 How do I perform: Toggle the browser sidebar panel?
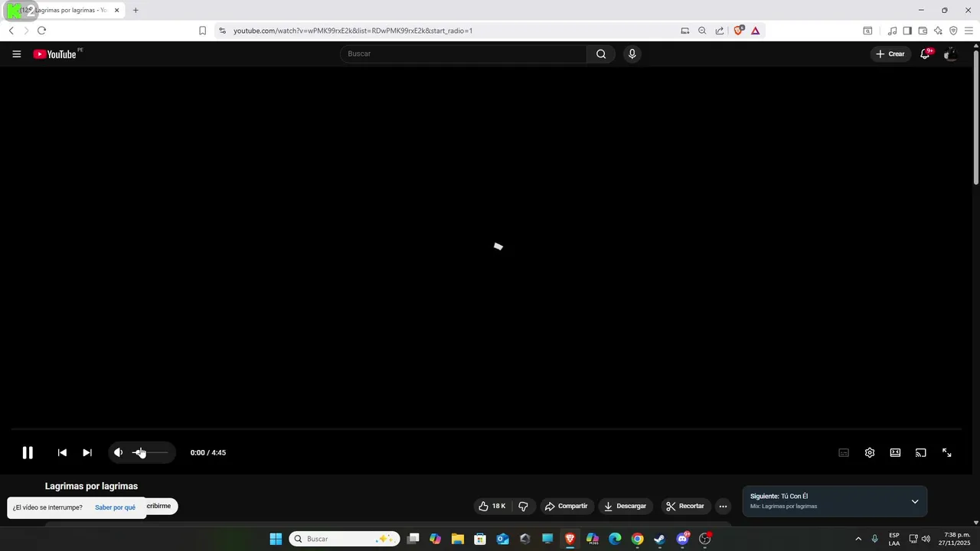[x=907, y=31]
